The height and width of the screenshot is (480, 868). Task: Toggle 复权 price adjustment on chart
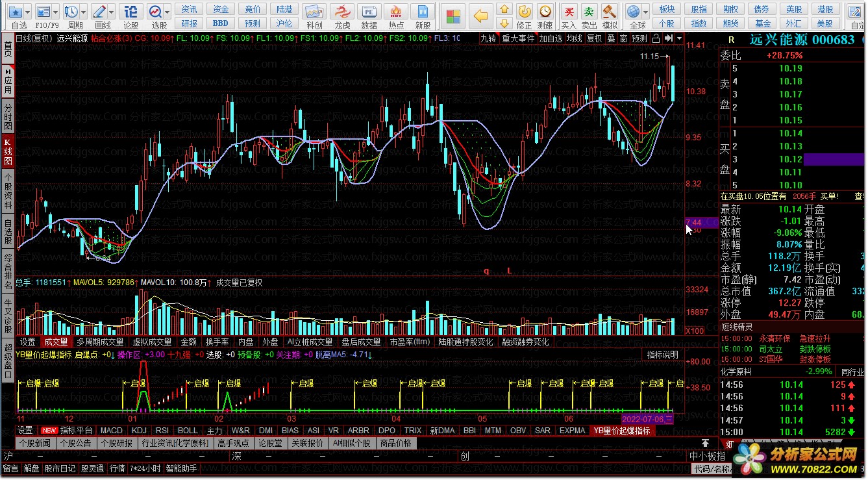(x=595, y=38)
